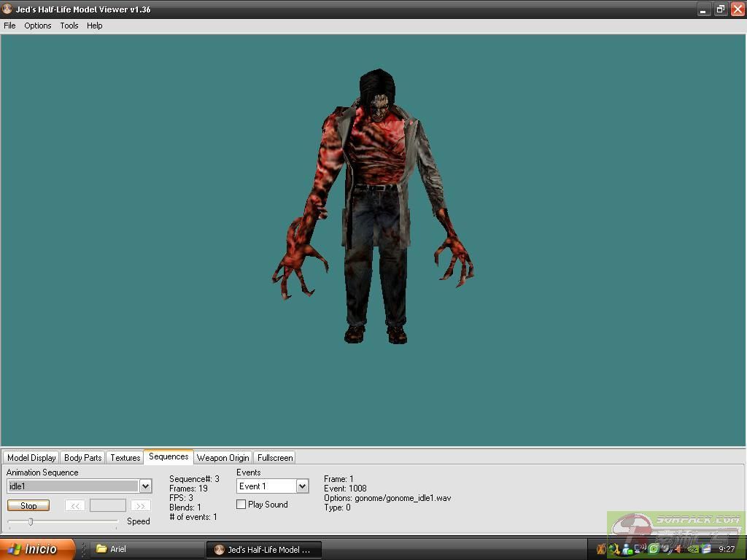Select the Sequences tab
The width and height of the screenshot is (747, 560).
(x=169, y=456)
